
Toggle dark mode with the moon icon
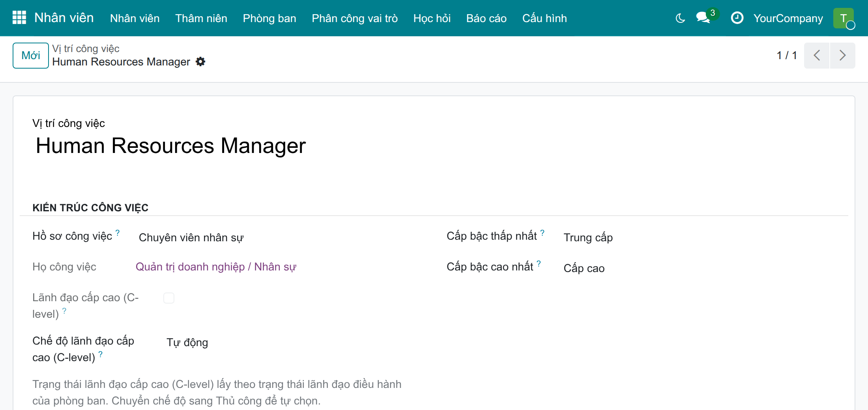(680, 18)
